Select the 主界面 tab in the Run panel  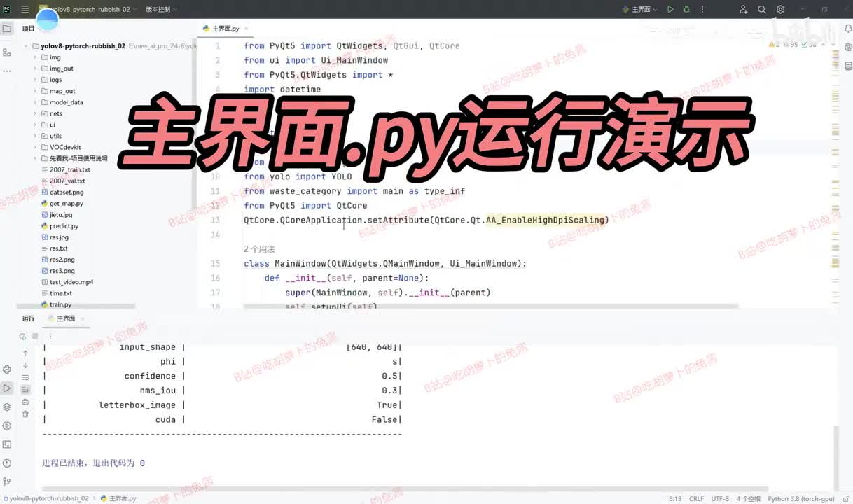pyautogui.click(x=65, y=318)
